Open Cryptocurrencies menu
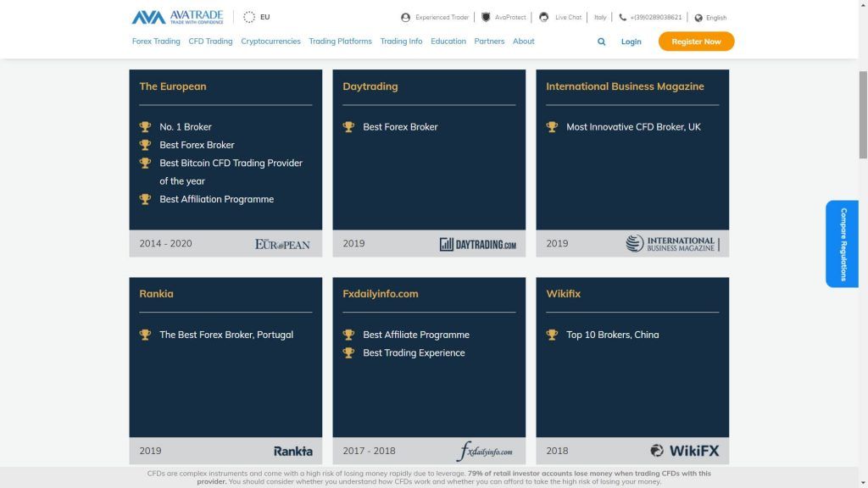Image resolution: width=868 pixels, height=488 pixels. click(x=270, y=42)
